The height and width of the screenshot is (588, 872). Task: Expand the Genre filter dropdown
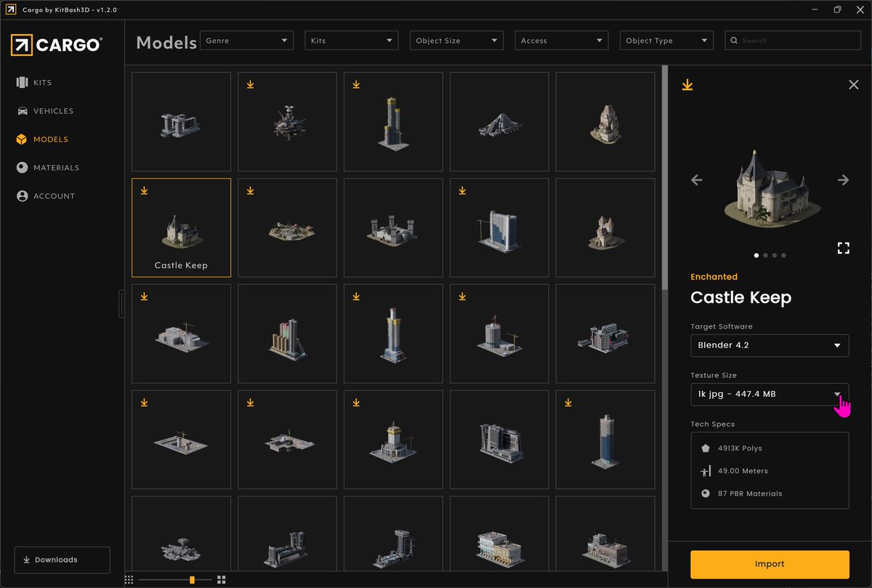point(246,41)
